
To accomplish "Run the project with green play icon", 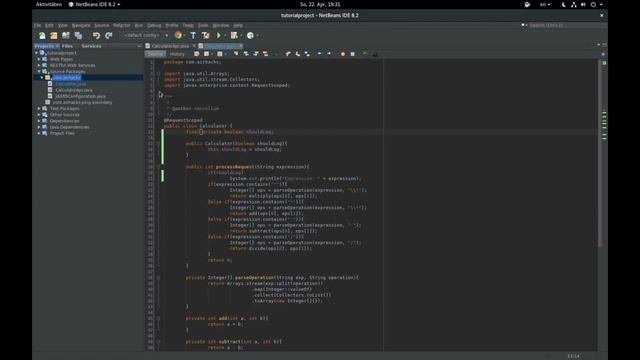I will pyautogui.click(x=219, y=36).
